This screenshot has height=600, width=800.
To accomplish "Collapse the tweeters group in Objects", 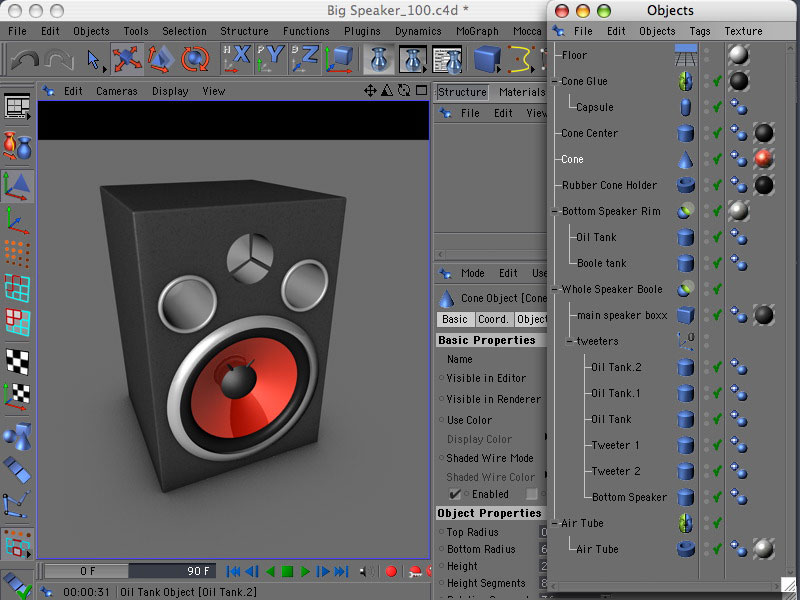I will point(570,341).
